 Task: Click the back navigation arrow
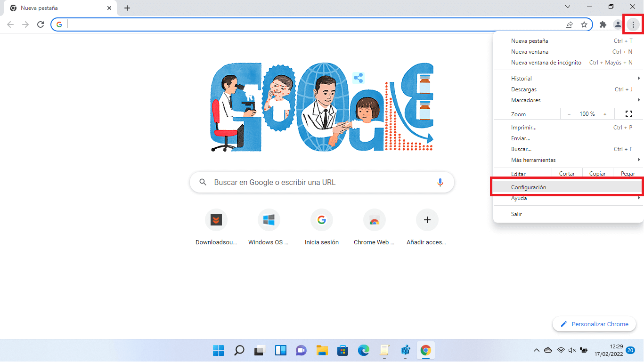[x=10, y=24]
